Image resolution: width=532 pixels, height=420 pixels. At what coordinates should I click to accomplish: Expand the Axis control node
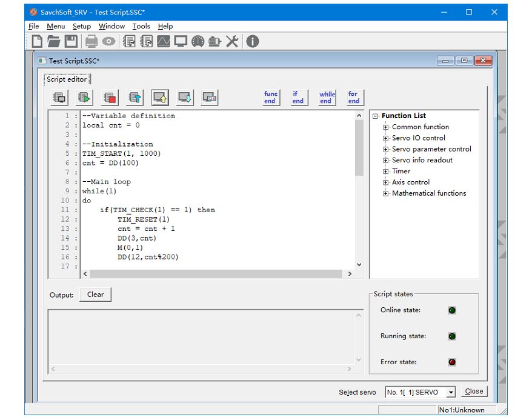[x=386, y=182]
